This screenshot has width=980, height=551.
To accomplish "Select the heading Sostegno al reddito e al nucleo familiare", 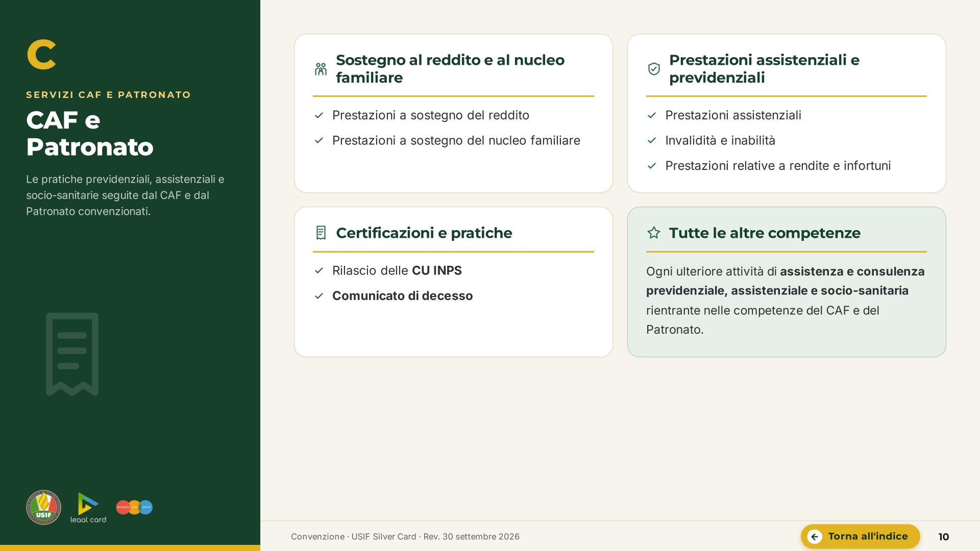I will [x=450, y=69].
